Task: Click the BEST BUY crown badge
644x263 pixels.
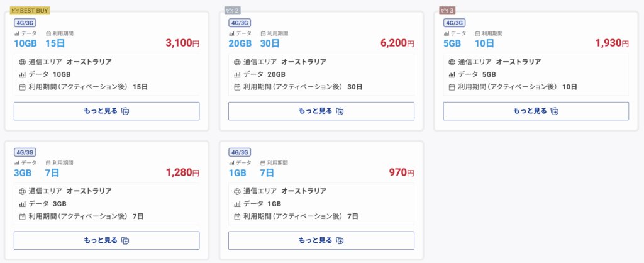Action: coord(30,10)
